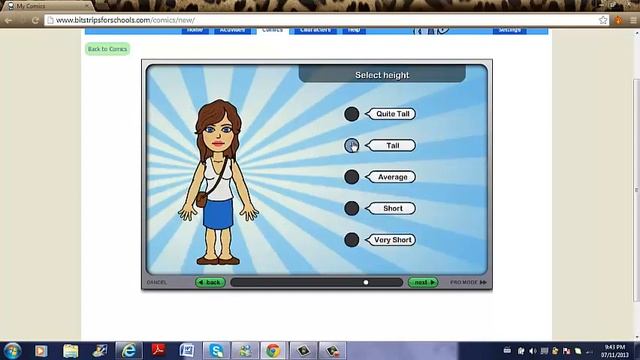Open Windows Live Messenger taskbar icon

coord(245,351)
